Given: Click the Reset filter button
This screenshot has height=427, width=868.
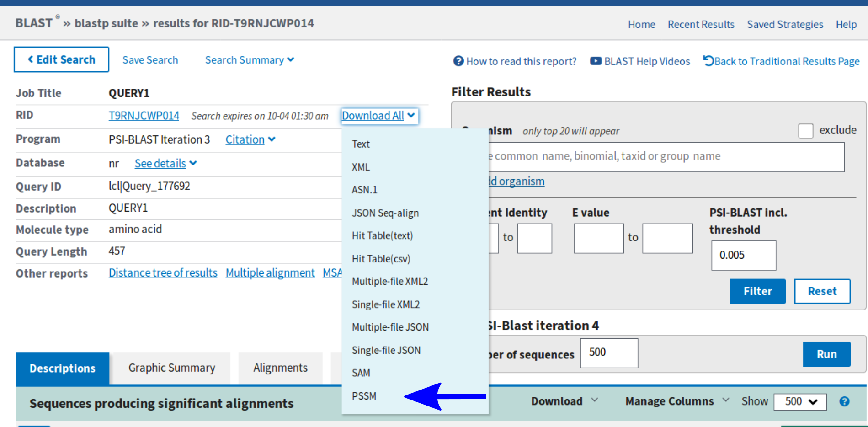Looking at the screenshot, I should [x=822, y=291].
